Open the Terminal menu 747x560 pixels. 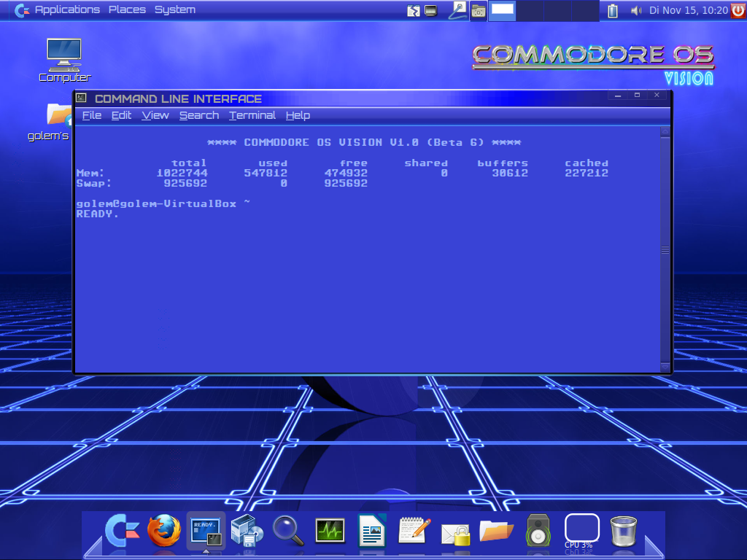coord(252,115)
